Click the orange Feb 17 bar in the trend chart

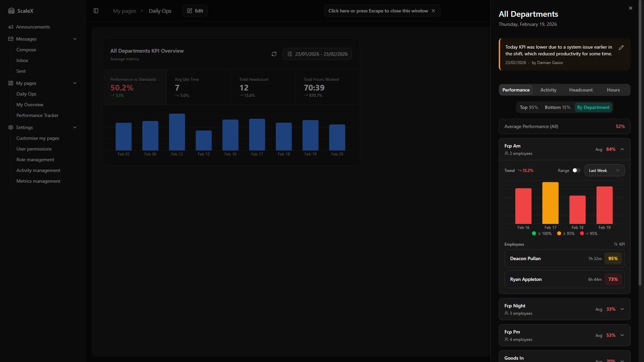tap(550, 203)
